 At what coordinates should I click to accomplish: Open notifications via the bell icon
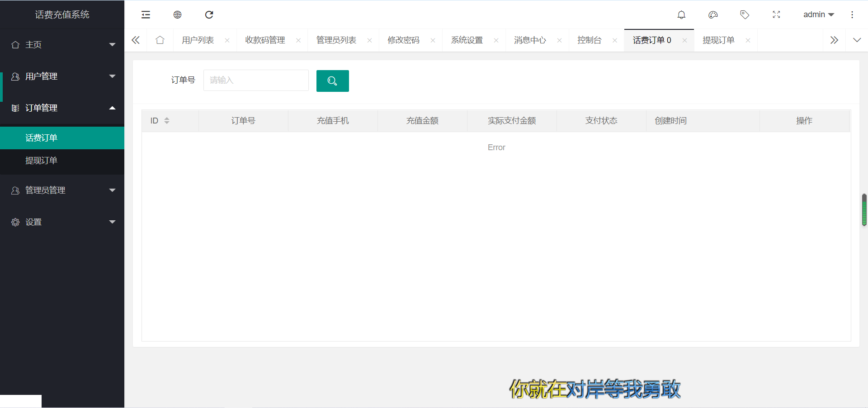click(681, 15)
